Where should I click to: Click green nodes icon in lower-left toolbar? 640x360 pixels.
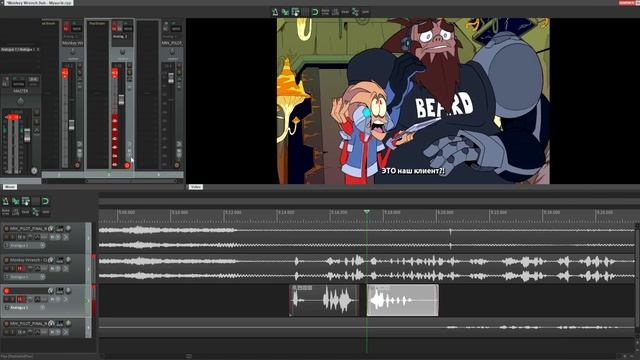pyautogui.click(x=36, y=211)
